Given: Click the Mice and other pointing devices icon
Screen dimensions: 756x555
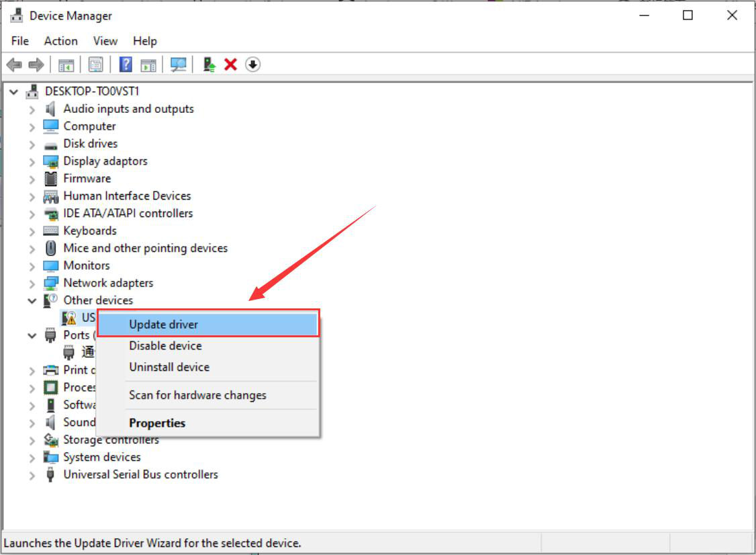Looking at the screenshot, I should 50,248.
